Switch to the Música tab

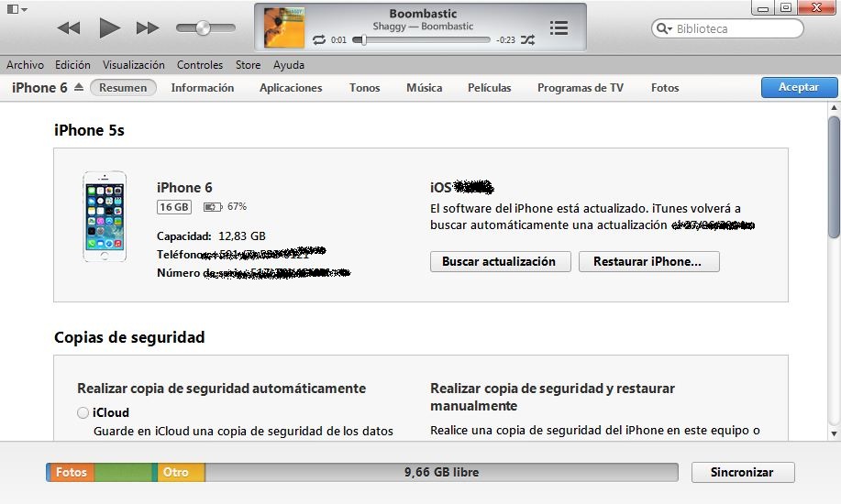click(425, 87)
